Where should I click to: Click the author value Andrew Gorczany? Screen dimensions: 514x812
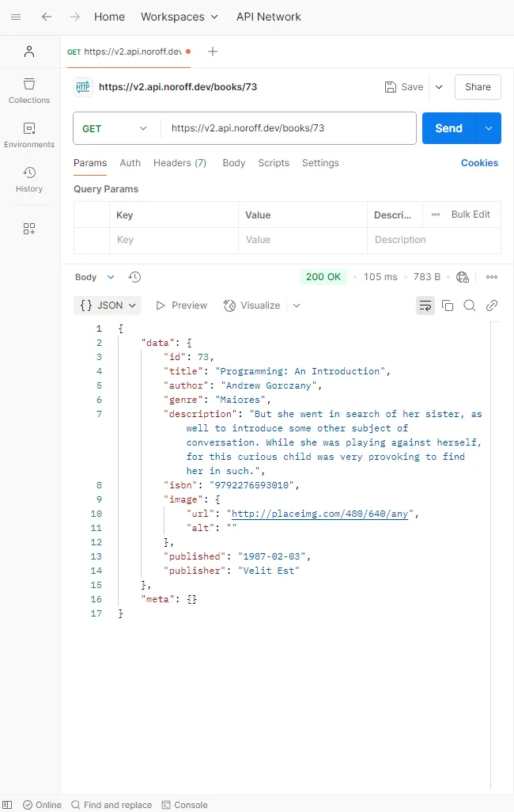coord(269,385)
